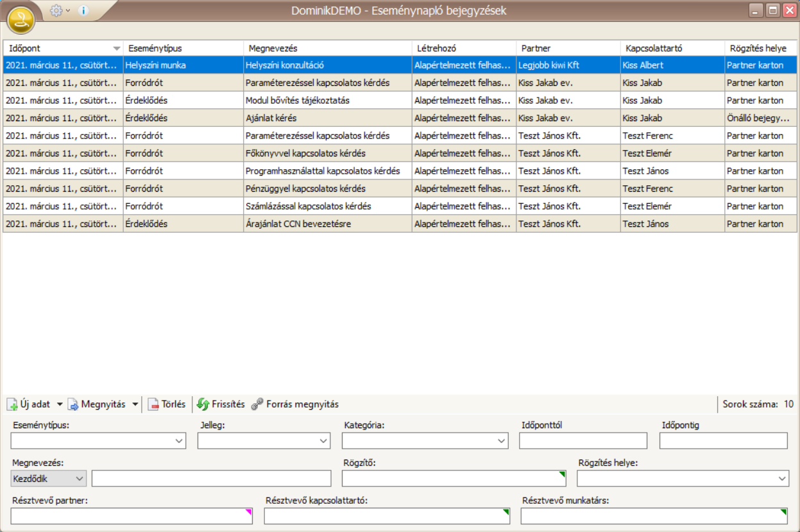
Task: Sort by the Kapcsolattartó column header
Action: pos(673,48)
